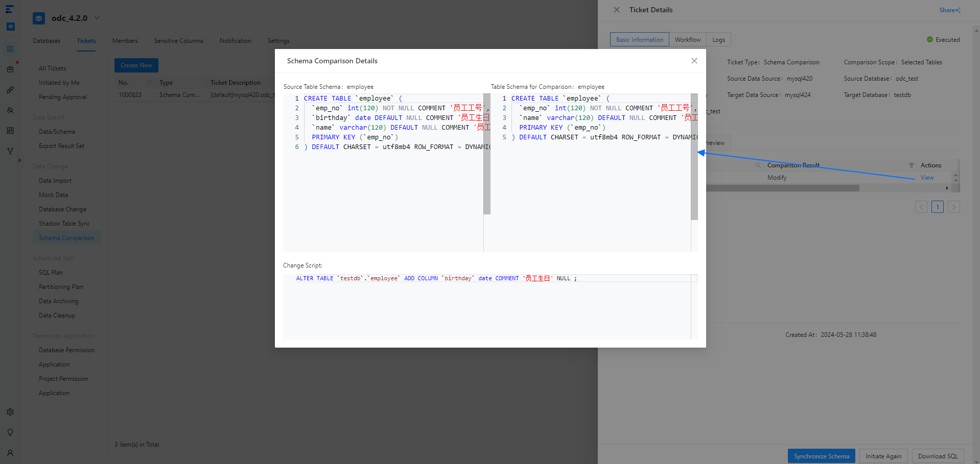Click the Download SQL button
The width and height of the screenshot is (980, 464).
[x=938, y=456]
